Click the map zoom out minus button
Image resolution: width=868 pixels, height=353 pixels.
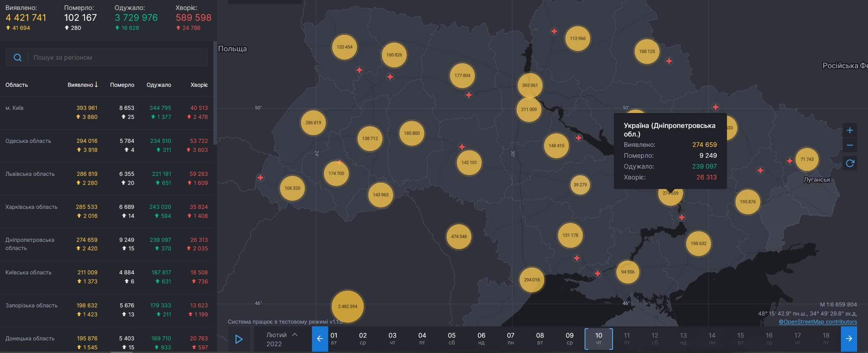point(849,146)
